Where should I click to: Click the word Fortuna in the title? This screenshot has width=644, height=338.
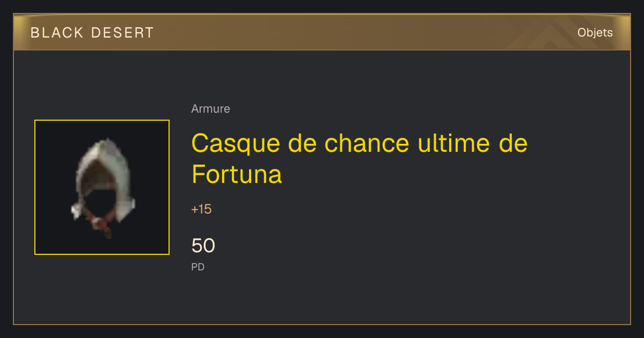click(237, 174)
